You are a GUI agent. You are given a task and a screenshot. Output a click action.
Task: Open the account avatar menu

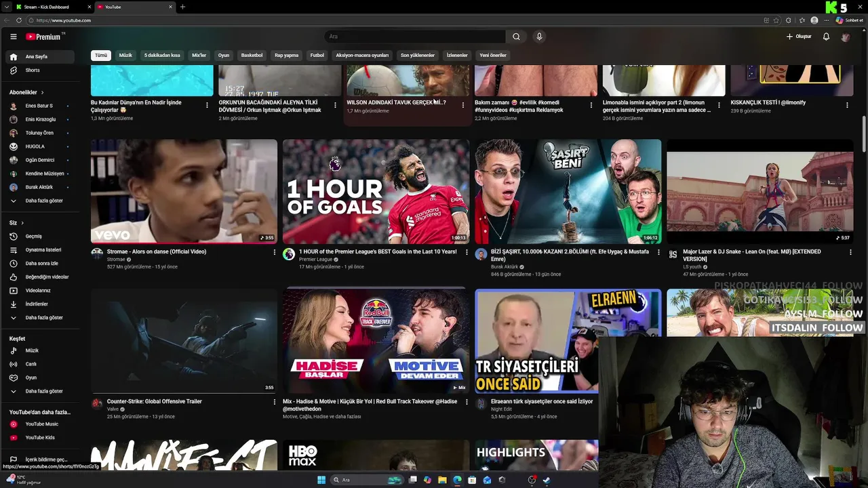tap(845, 37)
